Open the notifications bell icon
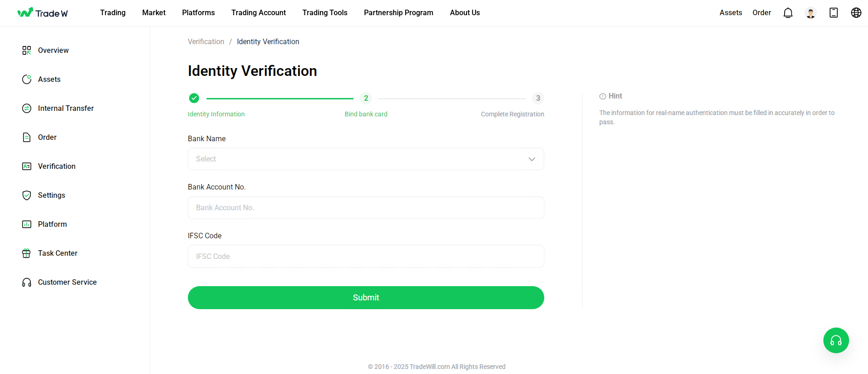The image size is (868, 374). tap(788, 13)
